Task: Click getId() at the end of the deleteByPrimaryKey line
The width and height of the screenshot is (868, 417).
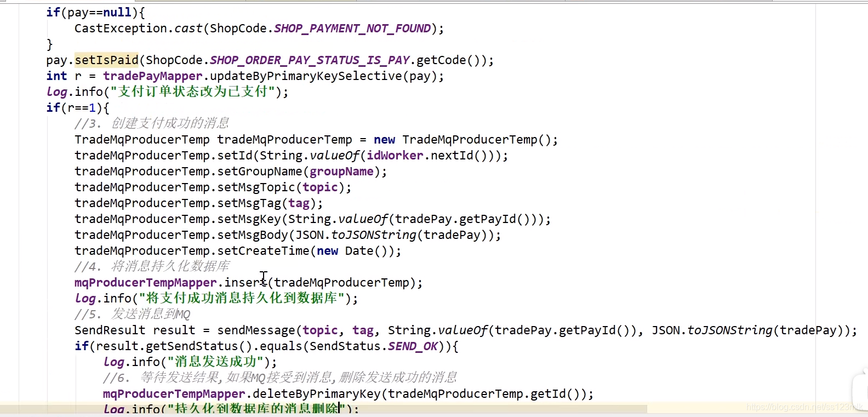Action: 555,394
